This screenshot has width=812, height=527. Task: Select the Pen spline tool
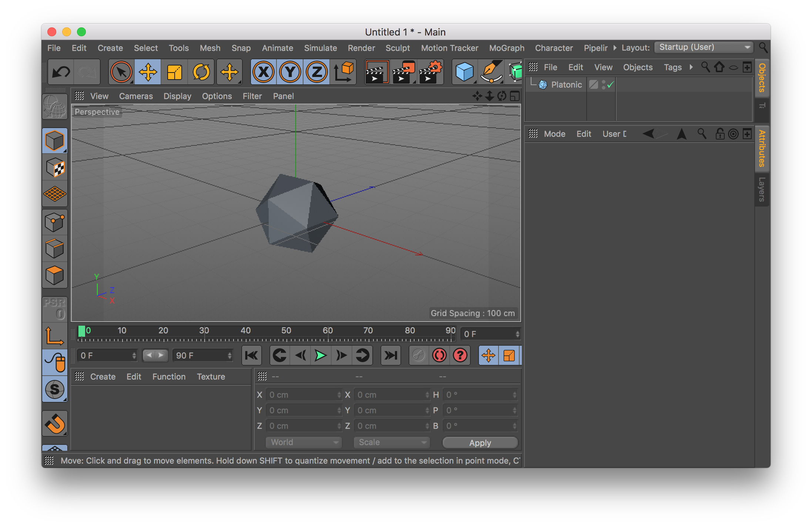click(491, 72)
